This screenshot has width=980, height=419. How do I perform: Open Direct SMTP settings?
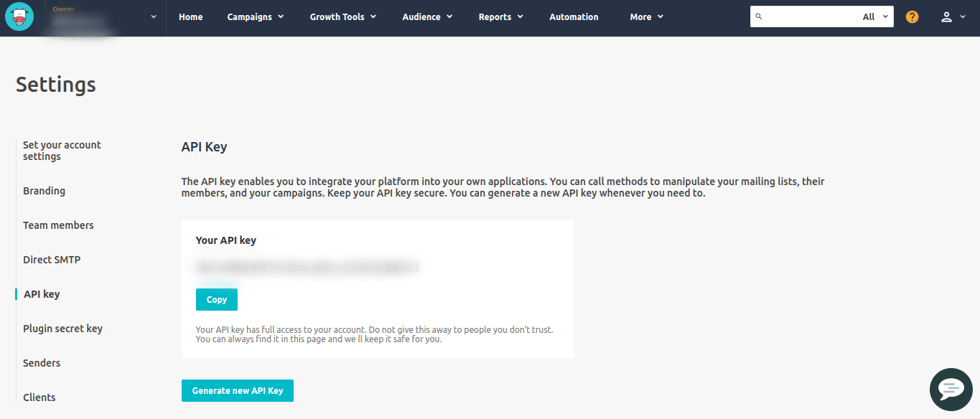pos(52,260)
